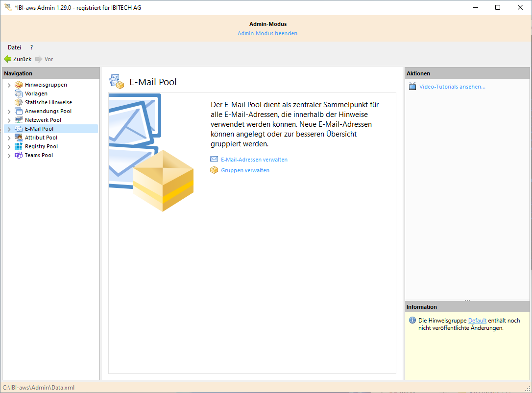Click green Zurück back arrow

point(8,59)
